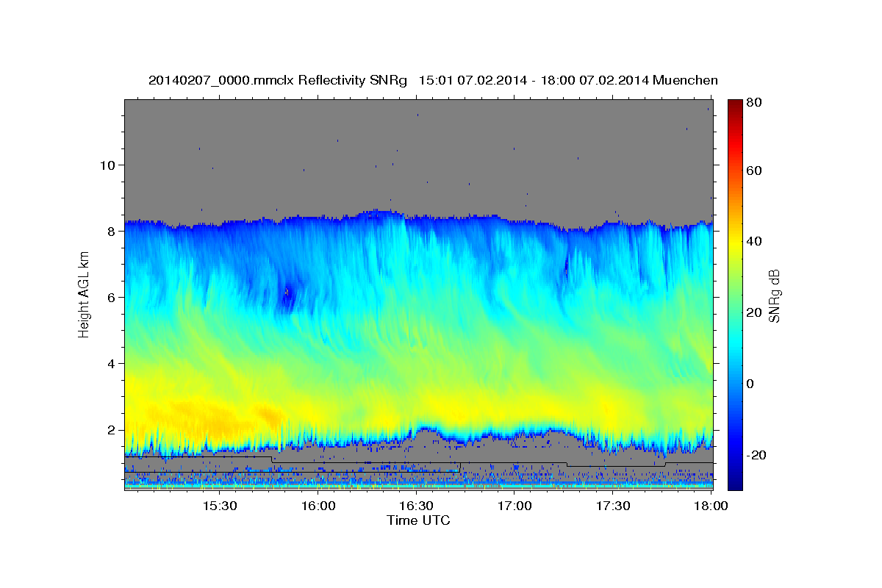Click the '16:30' time axis label
This screenshot has height=588, width=882.
pyautogui.click(x=416, y=506)
